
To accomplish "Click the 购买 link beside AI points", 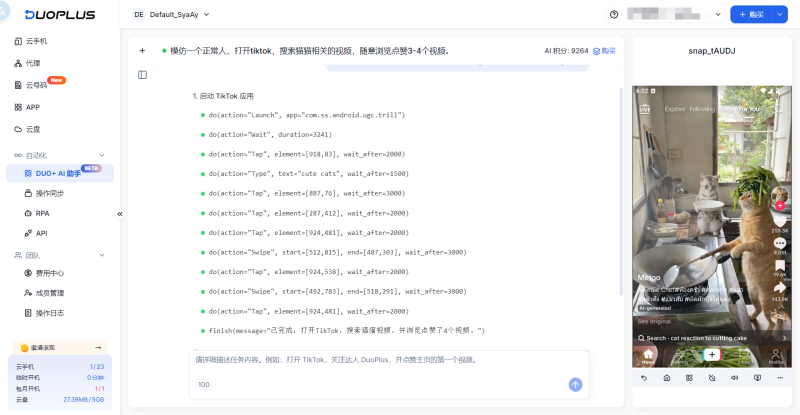I will point(604,50).
